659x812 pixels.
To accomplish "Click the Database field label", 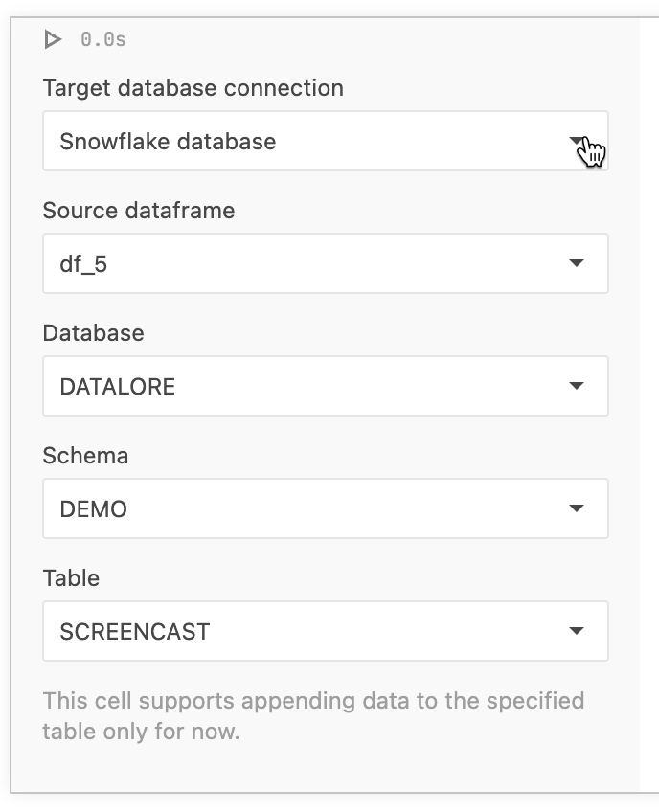I will click(93, 333).
